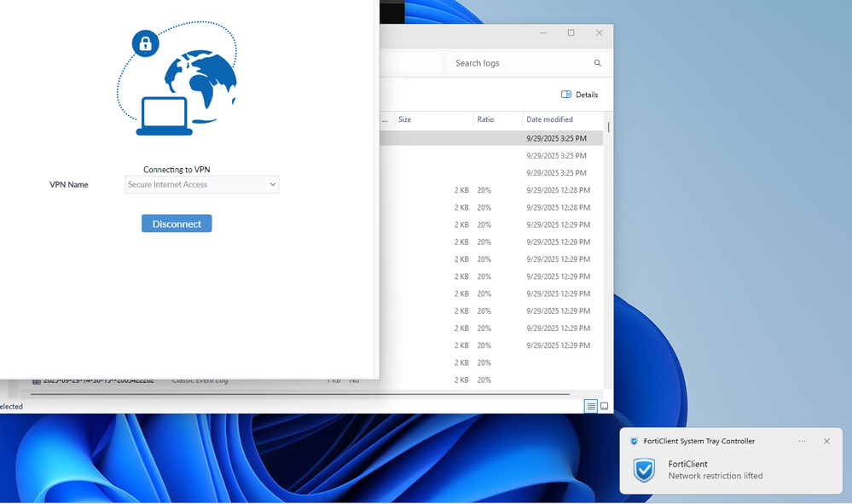Click the large FortiClient shield icon
Image resolution: width=852 pixels, height=504 pixels.
(x=644, y=470)
